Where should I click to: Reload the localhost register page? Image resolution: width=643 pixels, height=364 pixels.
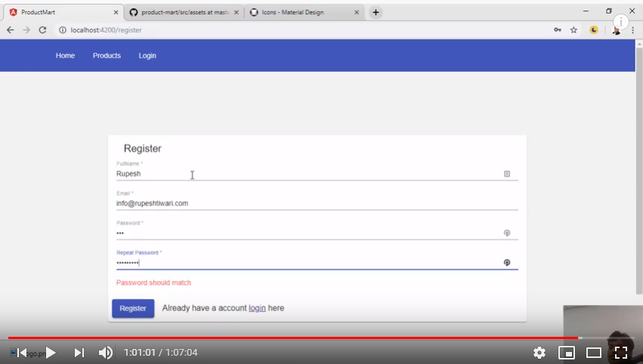42,30
